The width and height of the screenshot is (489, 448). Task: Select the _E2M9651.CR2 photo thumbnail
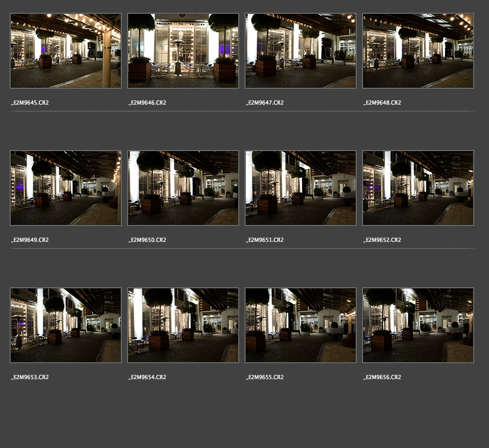[x=301, y=188]
